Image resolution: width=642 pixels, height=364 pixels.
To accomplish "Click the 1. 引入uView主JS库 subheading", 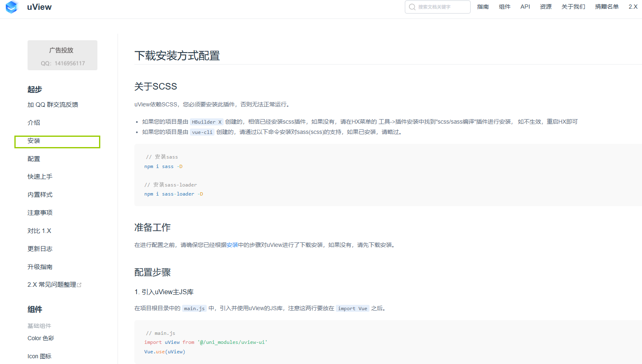I will (164, 292).
